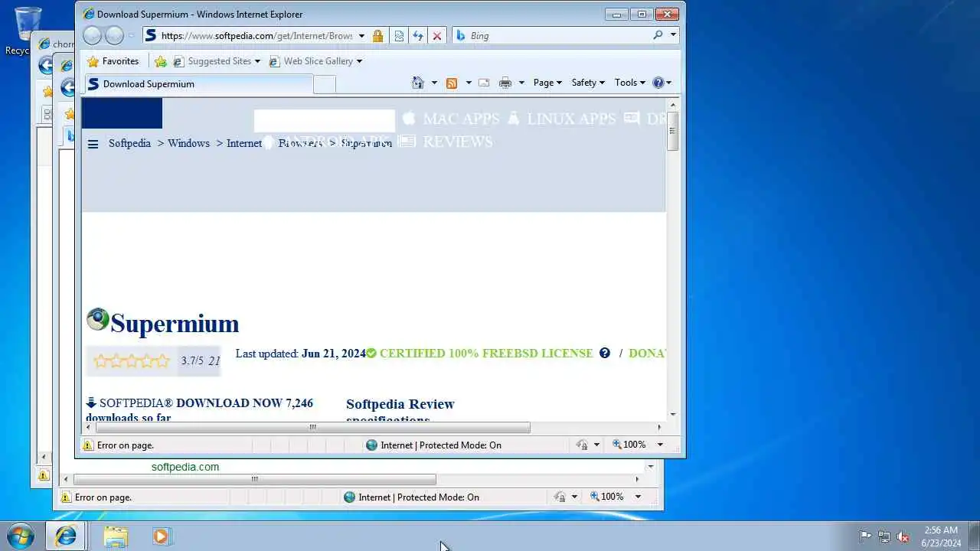Screen dimensions: 980x551
Task: Click front window privacy report lock icon
Action: coord(583,445)
